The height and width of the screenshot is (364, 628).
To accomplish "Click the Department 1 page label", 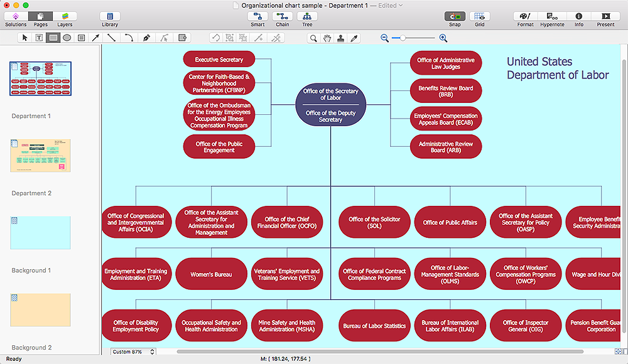I will pos(31,115).
